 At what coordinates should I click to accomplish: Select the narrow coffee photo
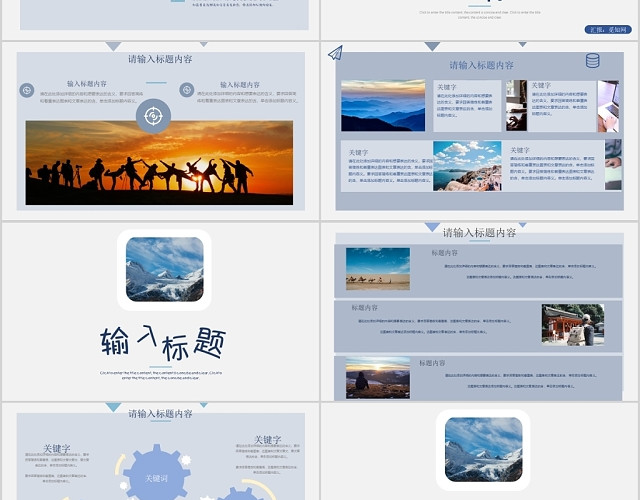click(516, 105)
